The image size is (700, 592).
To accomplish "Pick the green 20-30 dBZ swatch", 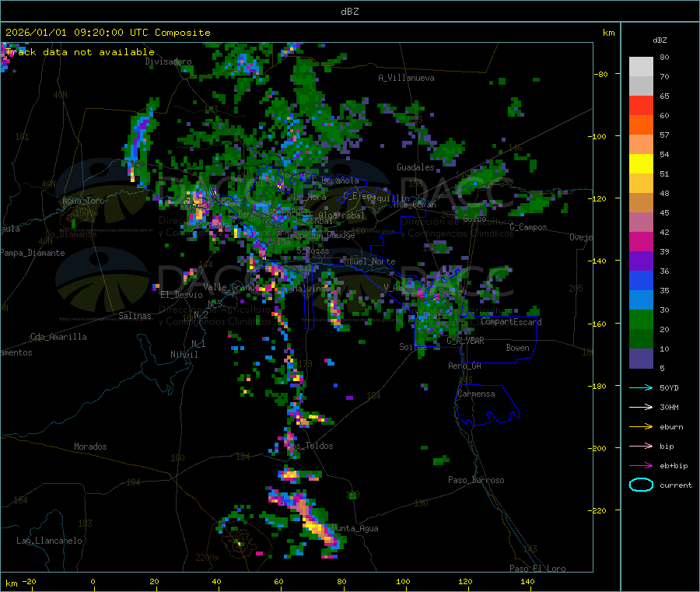I will (x=641, y=320).
